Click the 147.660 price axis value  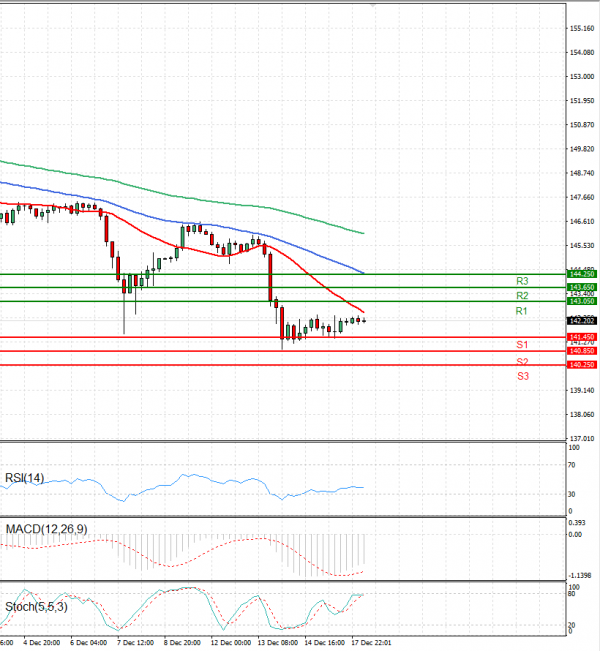(582, 197)
